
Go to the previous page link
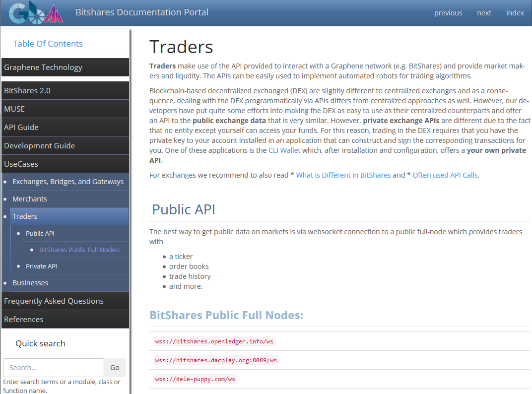pyautogui.click(x=448, y=13)
